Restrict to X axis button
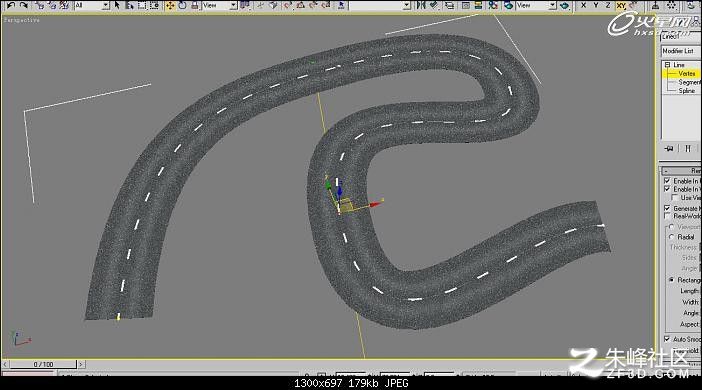The height and width of the screenshot is (390, 702). tap(583, 5)
